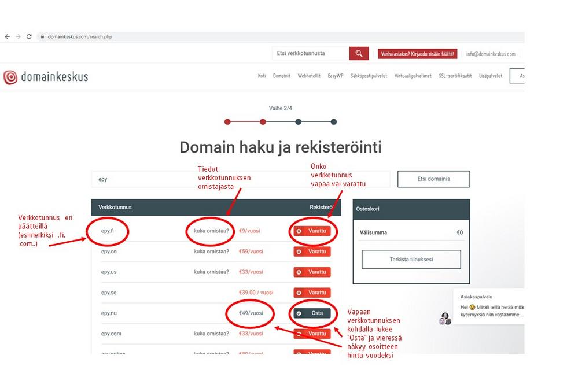
Task: Click the browser back arrow
Action: click(7, 36)
